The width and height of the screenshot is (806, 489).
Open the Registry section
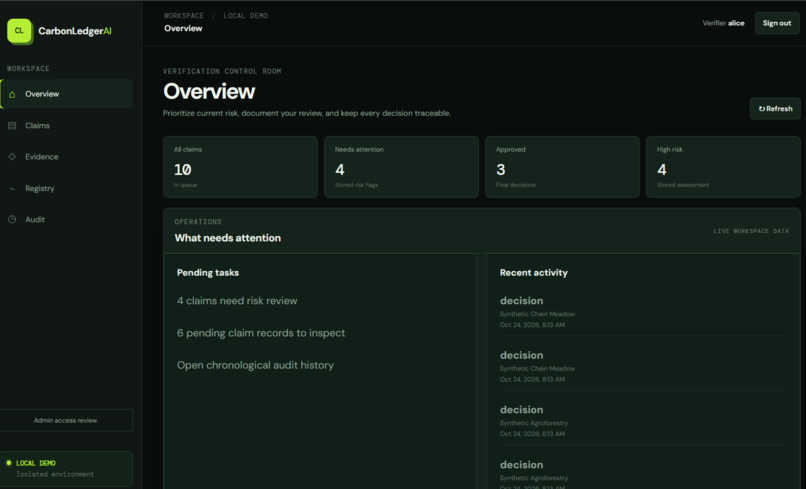point(67,189)
